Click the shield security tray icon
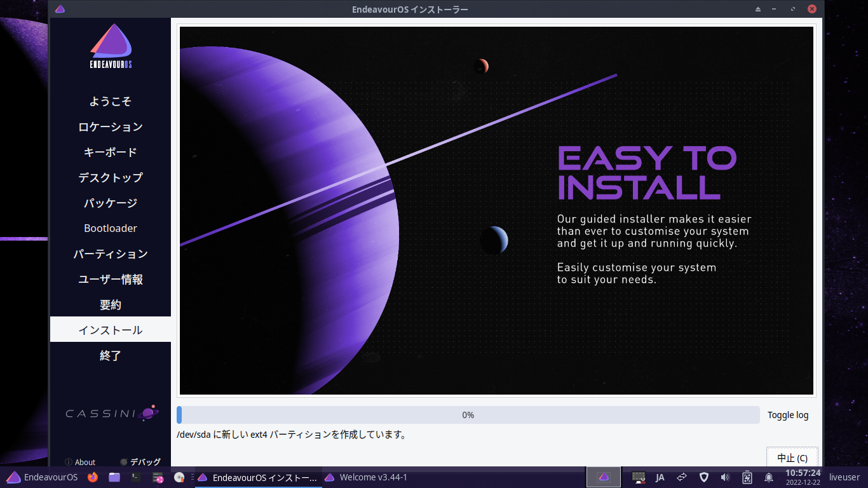868x488 pixels. pyautogui.click(x=703, y=477)
